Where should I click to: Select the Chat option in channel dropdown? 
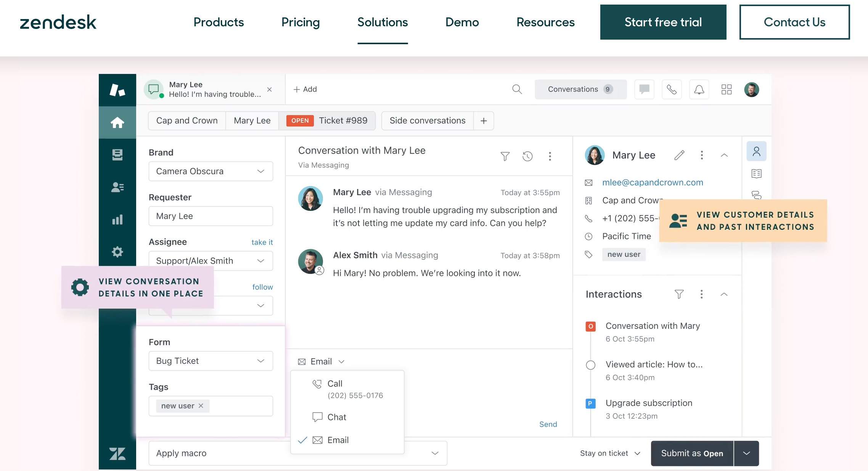pos(338,417)
